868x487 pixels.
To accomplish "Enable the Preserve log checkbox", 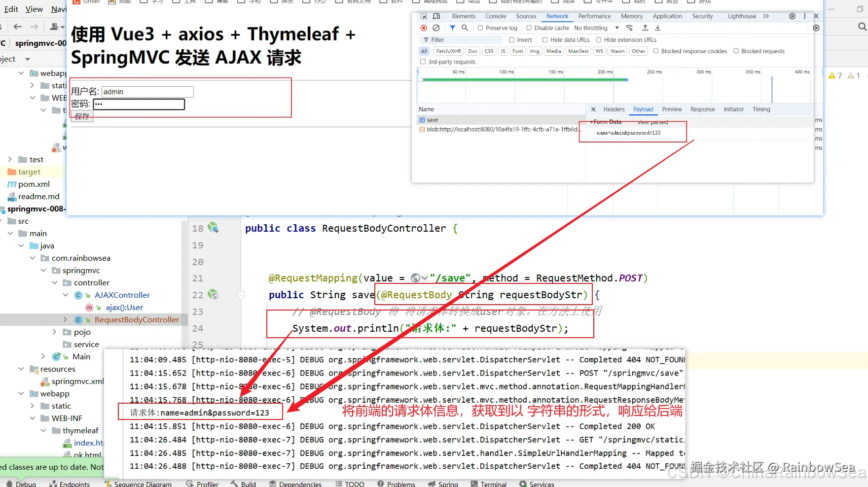I will (x=480, y=28).
